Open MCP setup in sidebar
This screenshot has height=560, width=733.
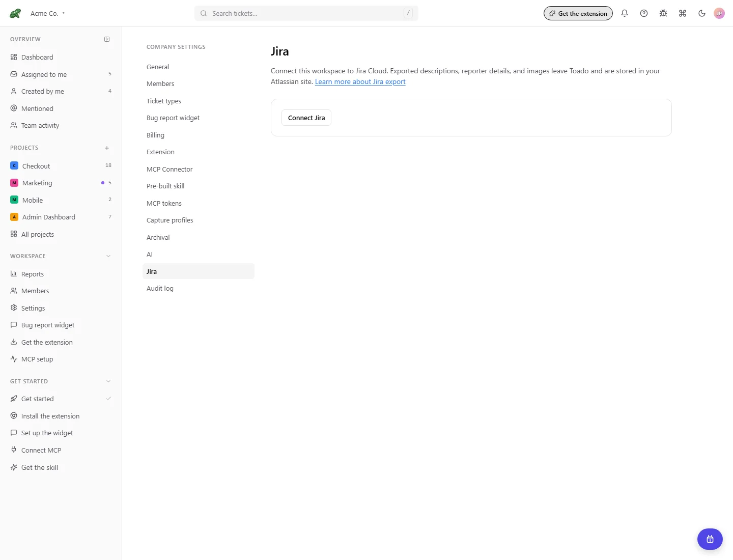pos(61,359)
